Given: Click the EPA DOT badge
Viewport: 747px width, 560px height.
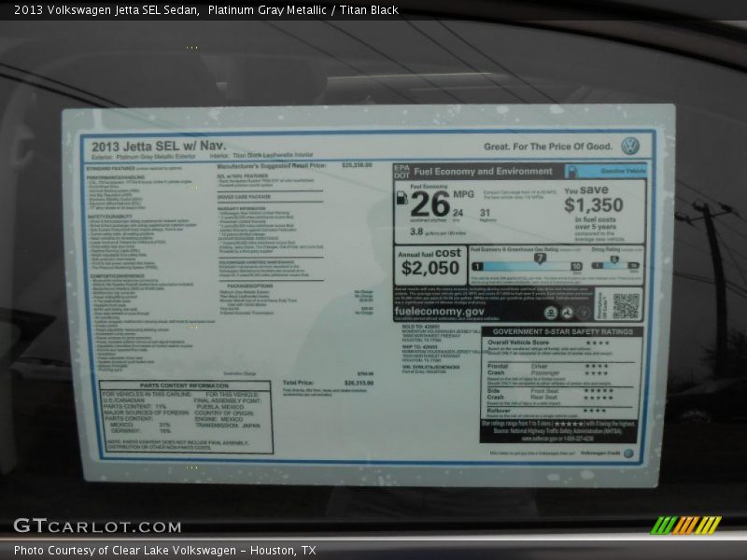Looking at the screenshot, I should [x=402, y=172].
